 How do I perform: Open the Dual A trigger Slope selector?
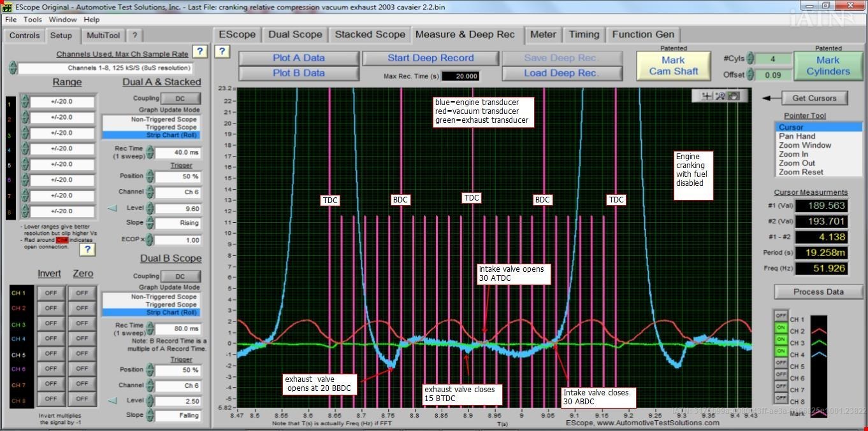pos(177,223)
